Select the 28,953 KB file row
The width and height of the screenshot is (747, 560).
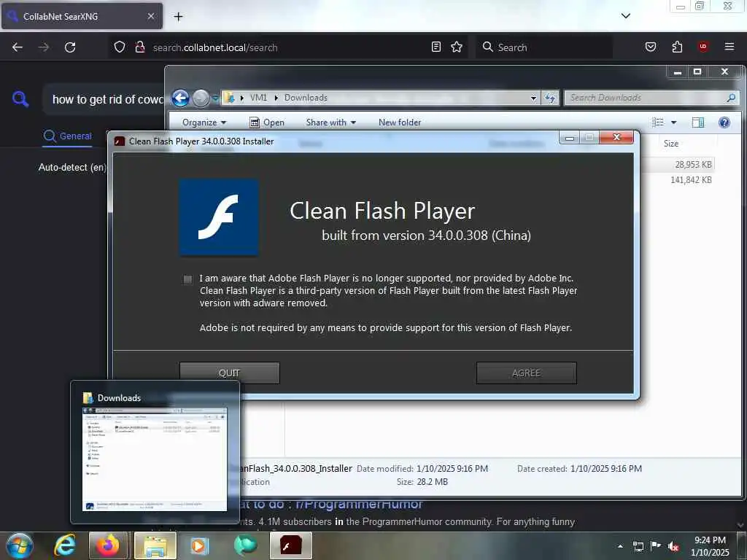point(677,164)
